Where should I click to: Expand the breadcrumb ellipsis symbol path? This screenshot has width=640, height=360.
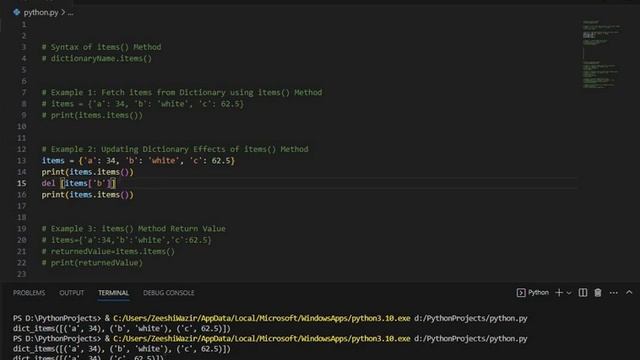[x=71, y=13]
